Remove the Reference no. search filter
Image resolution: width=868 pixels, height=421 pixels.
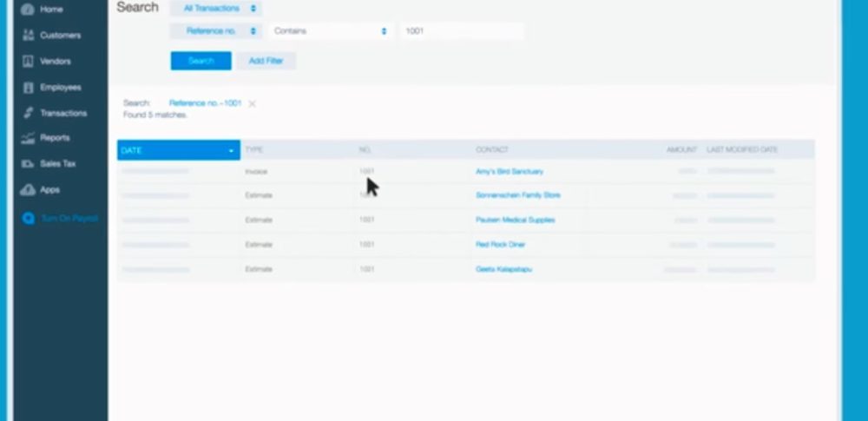coord(252,104)
